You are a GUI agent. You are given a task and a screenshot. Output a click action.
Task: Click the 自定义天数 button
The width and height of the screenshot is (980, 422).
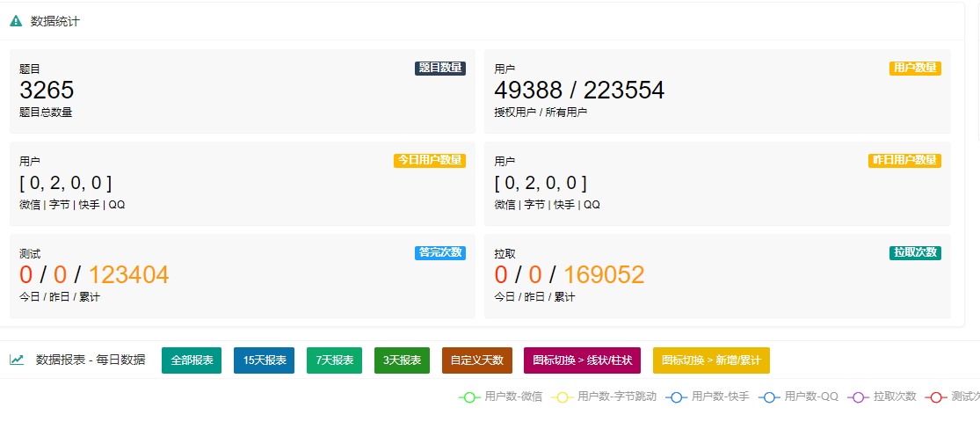[476, 360]
